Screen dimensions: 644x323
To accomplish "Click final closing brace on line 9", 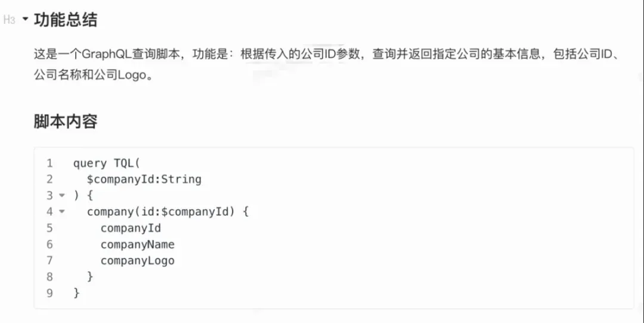I will tap(76, 293).
